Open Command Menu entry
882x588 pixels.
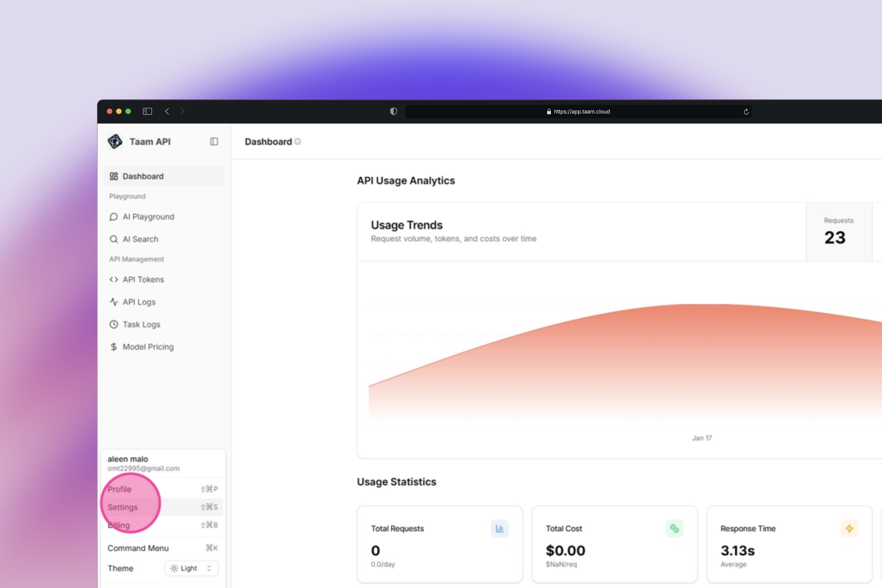(x=138, y=548)
